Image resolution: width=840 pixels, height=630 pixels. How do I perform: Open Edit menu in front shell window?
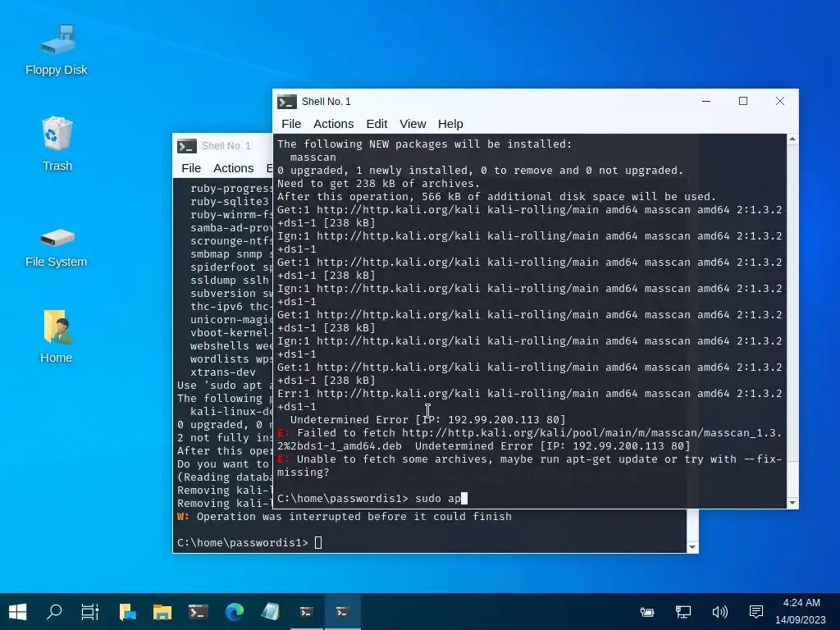coord(377,124)
